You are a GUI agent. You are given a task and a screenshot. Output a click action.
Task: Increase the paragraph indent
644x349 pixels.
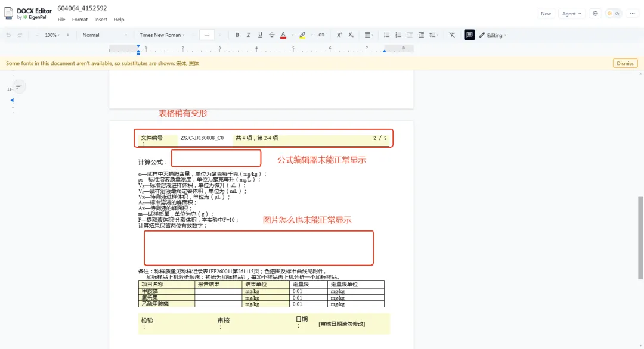421,35
